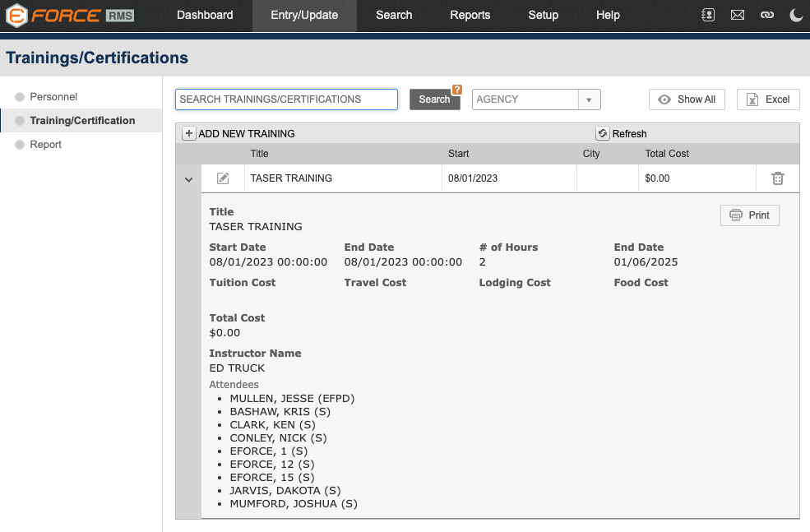This screenshot has height=532, width=810.
Task: Open the contacts address book icon
Action: tap(707, 14)
